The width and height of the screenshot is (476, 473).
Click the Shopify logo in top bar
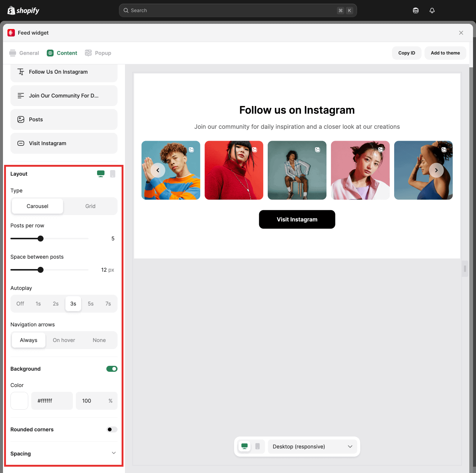point(23,10)
